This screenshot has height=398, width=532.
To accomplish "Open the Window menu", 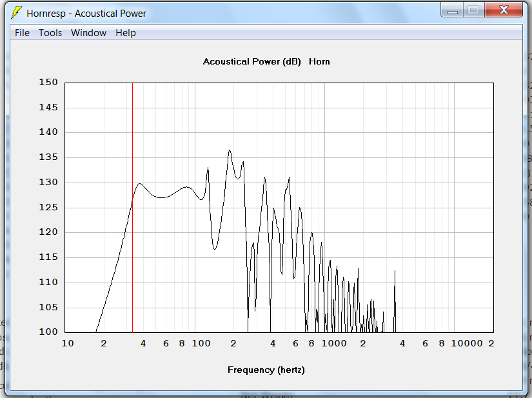I will click(x=88, y=33).
